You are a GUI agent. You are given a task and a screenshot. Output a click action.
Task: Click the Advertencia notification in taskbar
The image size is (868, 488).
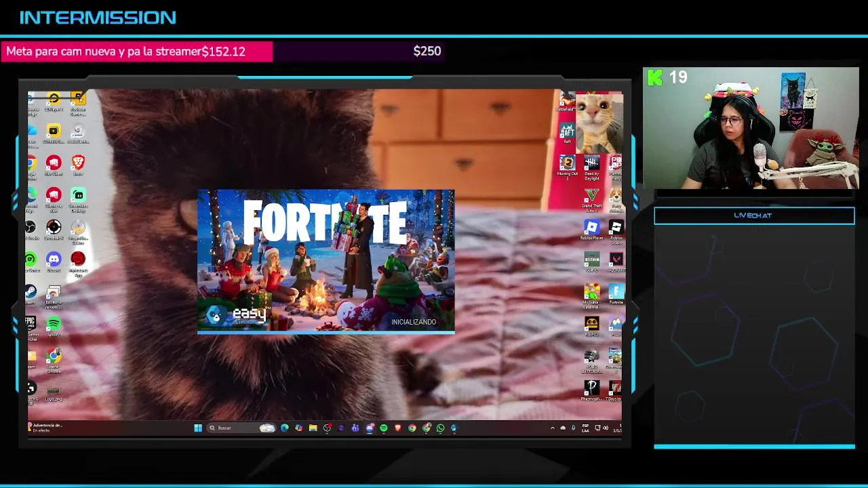point(46,428)
